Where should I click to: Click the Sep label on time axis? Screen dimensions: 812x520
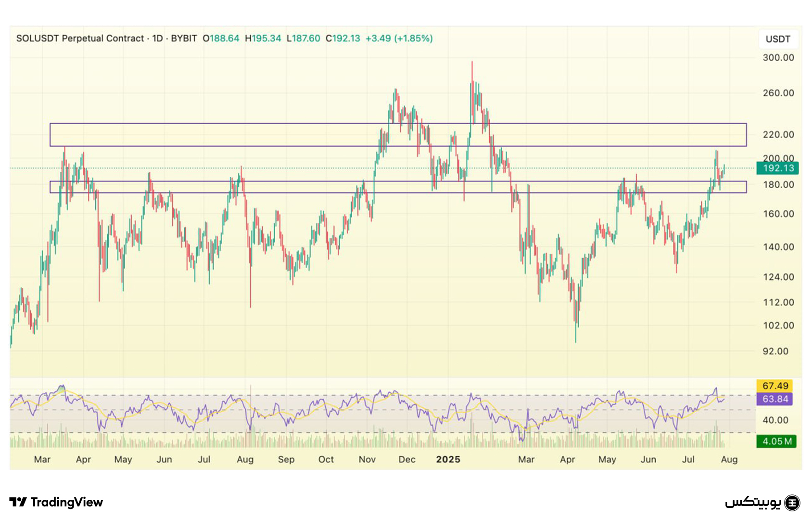286,459
